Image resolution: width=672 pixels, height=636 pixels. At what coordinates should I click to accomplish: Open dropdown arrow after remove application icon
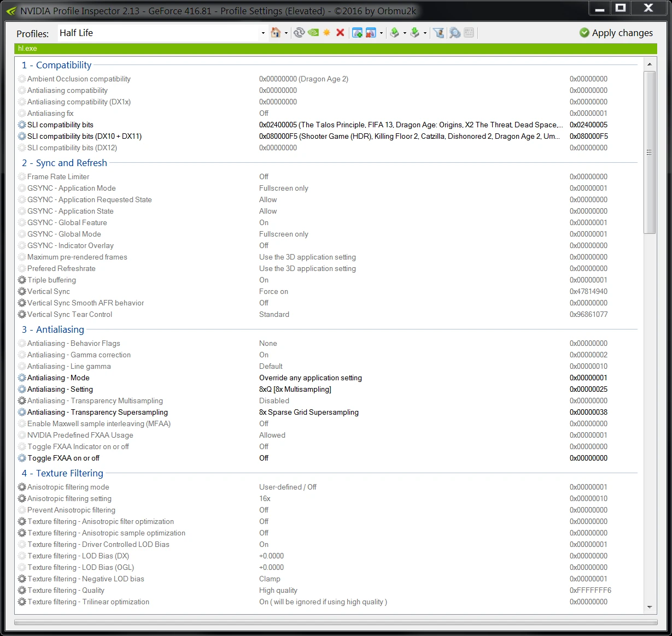pyautogui.click(x=381, y=33)
